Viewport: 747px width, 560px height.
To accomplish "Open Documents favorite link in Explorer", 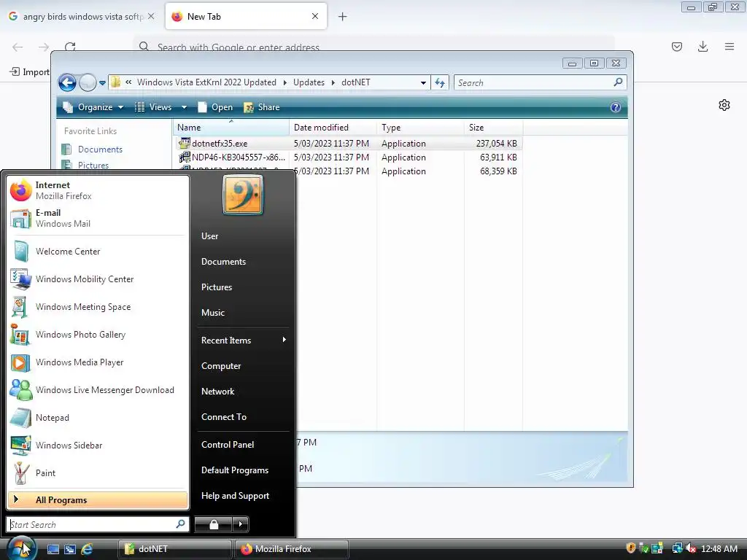I will (100, 149).
